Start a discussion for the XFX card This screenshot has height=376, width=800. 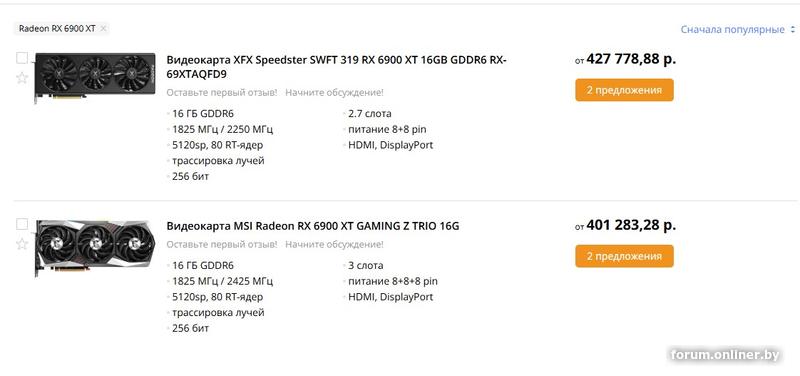pyautogui.click(x=334, y=92)
